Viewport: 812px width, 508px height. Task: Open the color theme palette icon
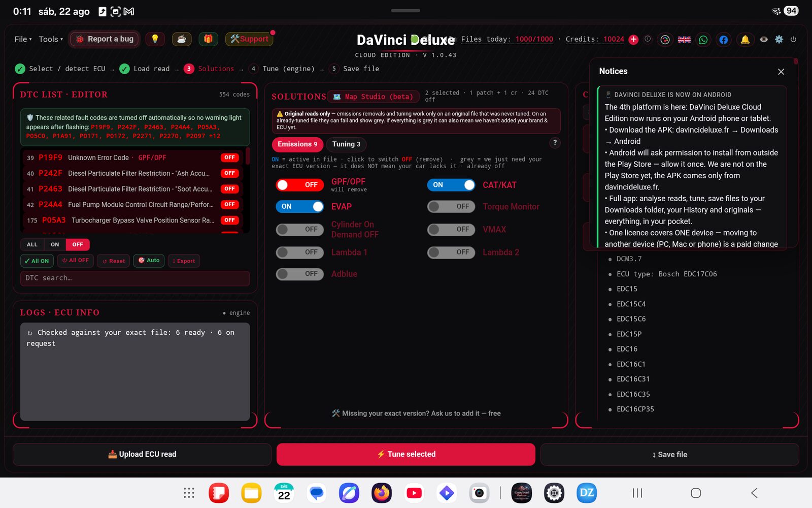coord(665,39)
